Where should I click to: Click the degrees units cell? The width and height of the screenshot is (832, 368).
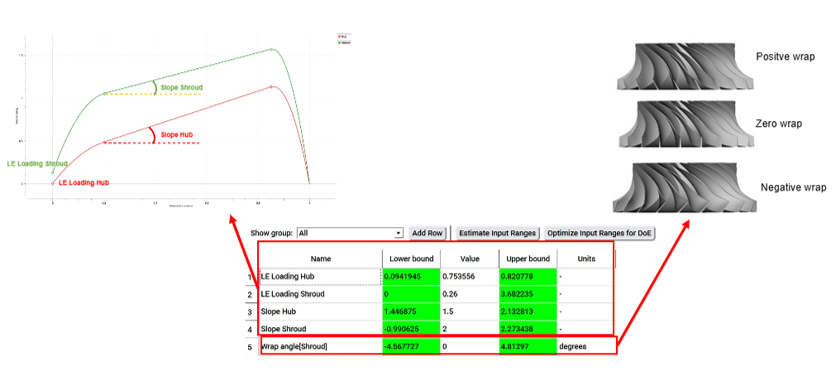586,346
